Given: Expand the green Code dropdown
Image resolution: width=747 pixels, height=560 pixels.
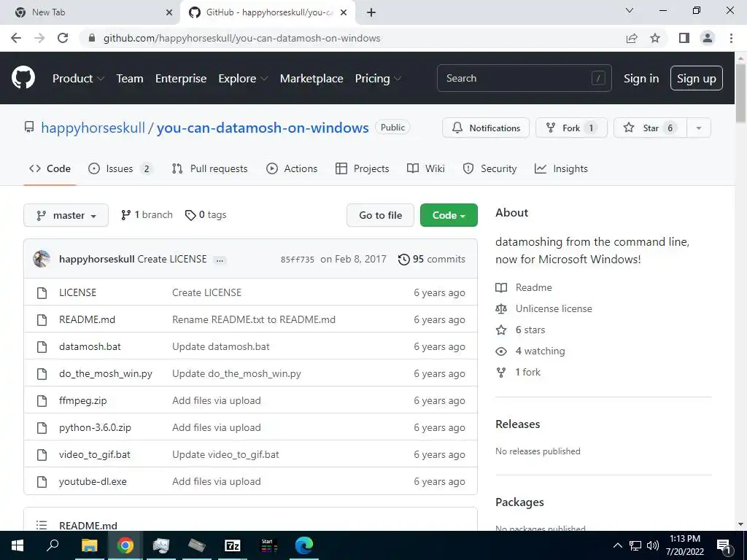Looking at the screenshot, I should [449, 215].
